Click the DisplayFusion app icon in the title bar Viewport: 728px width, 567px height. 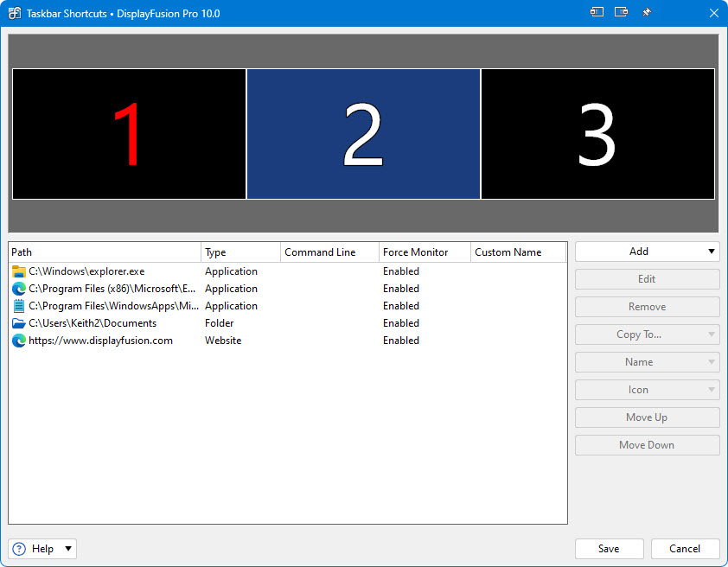click(15, 13)
